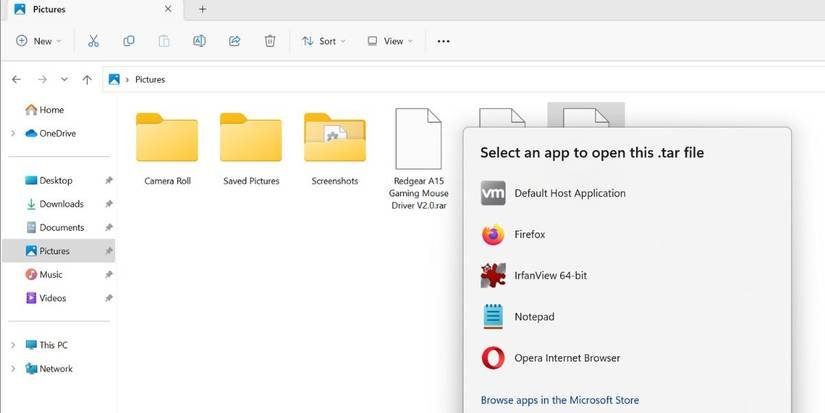Click the Share icon in toolbar
Image resolution: width=825 pixels, height=413 pixels.
point(234,41)
